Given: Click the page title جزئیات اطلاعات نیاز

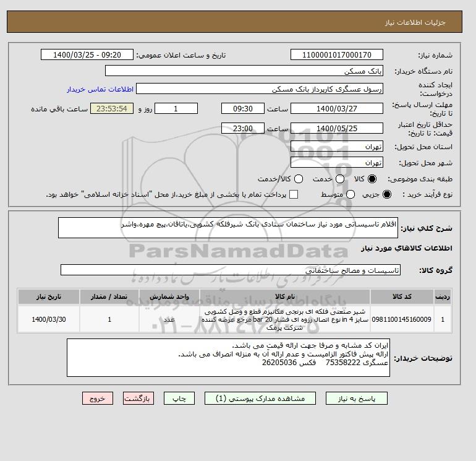Looking at the screenshot, I should tap(415, 22).
